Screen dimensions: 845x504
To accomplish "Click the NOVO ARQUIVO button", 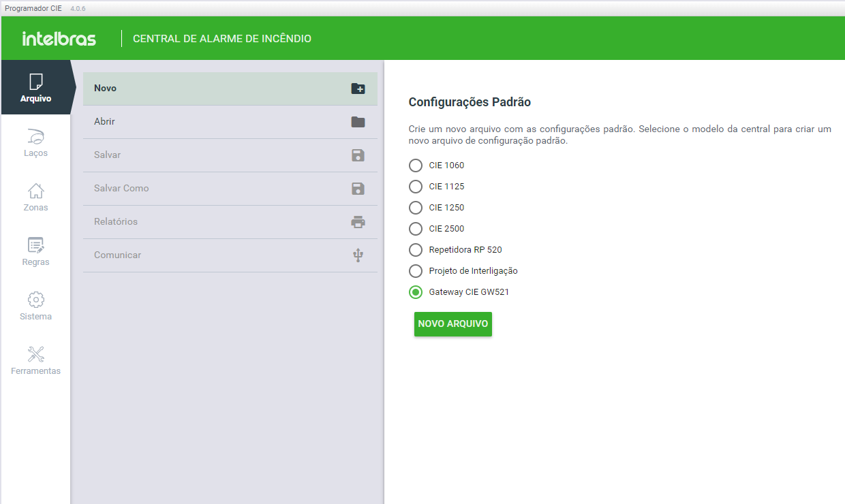I will 453,324.
